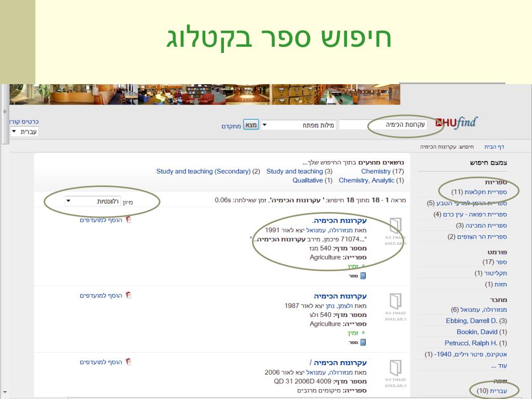The height and width of the screenshot is (399, 532).
Task: Click favorites icon of the 2006 result
Action: tap(128, 362)
